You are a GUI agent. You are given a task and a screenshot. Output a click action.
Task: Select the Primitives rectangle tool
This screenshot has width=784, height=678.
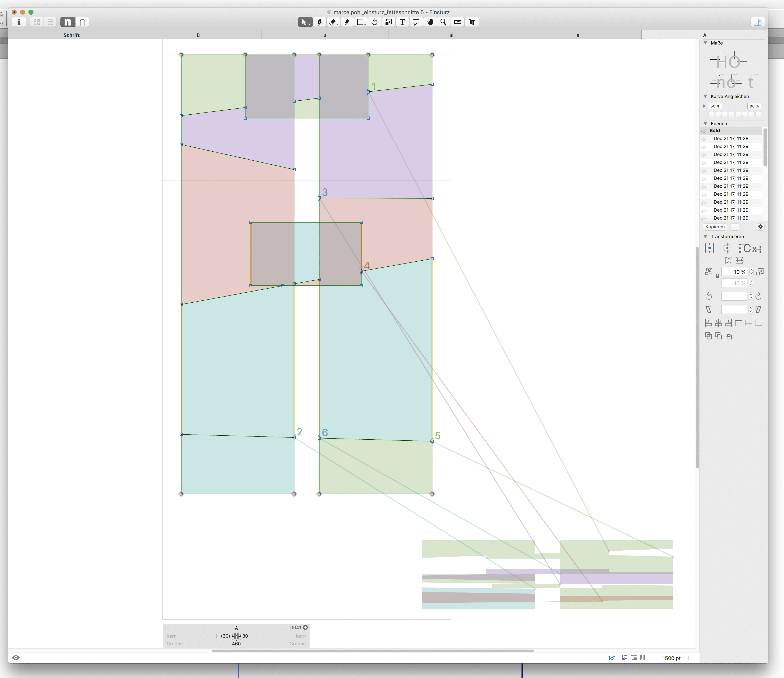point(361,22)
